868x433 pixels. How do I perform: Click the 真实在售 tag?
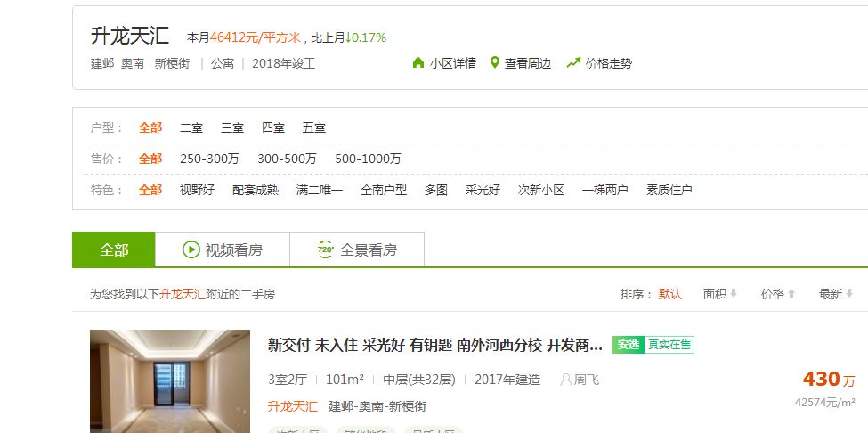point(669,345)
